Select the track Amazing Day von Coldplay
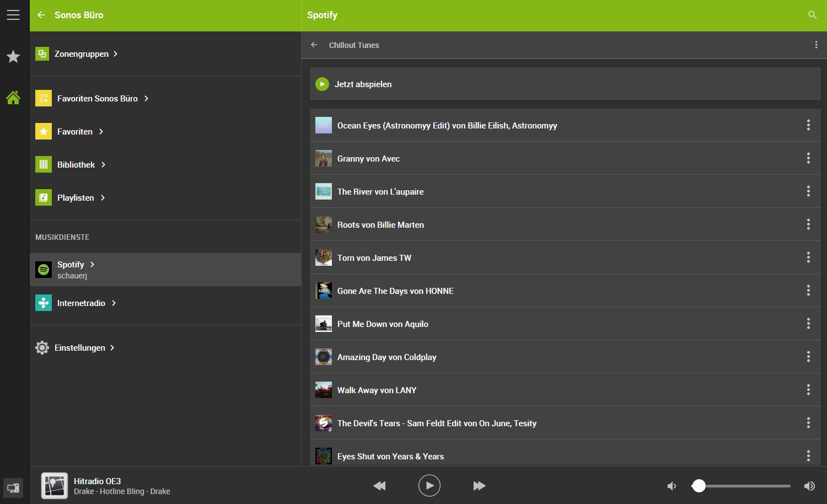Viewport: 827px width, 504px height. pos(386,357)
